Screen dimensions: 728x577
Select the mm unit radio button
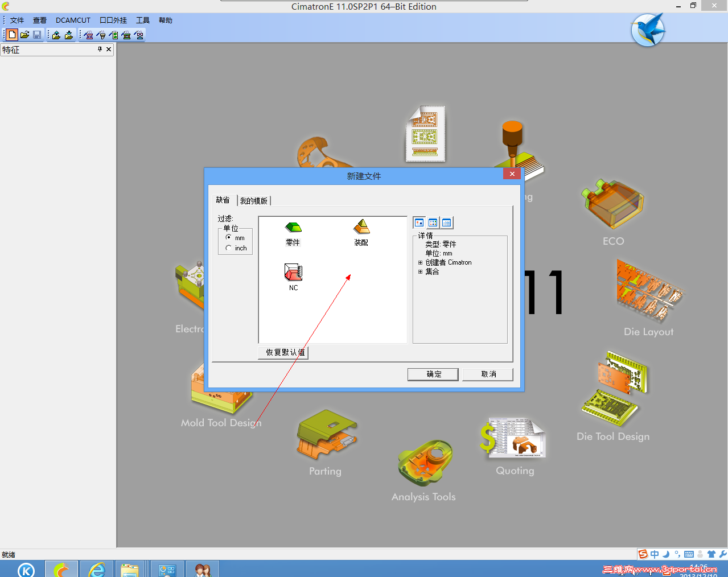[x=228, y=238]
